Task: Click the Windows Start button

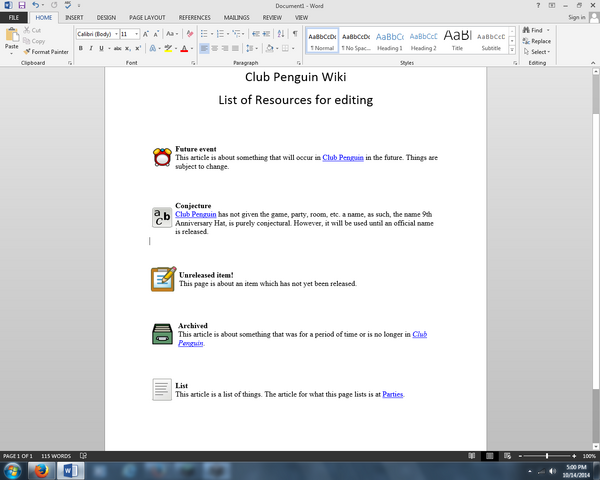Action: (x=13, y=470)
